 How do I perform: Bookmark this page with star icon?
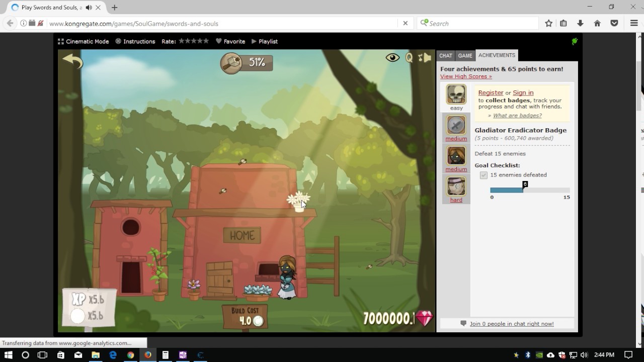(549, 23)
